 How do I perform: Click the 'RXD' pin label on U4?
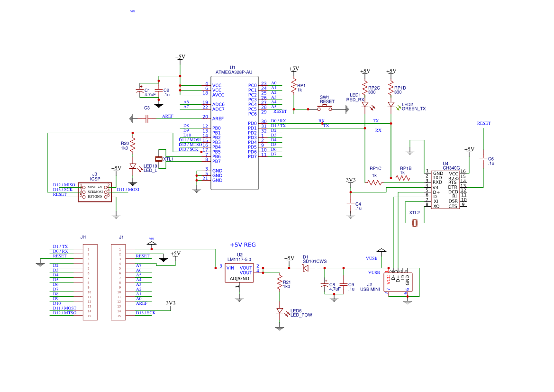(x=437, y=182)
